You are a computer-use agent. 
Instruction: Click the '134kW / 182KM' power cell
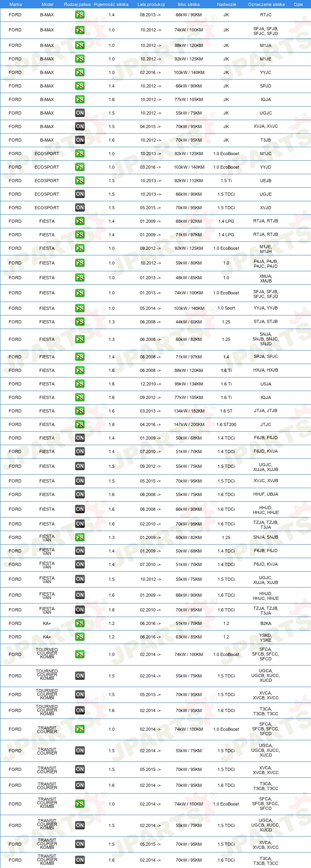[x=189, y=411]
